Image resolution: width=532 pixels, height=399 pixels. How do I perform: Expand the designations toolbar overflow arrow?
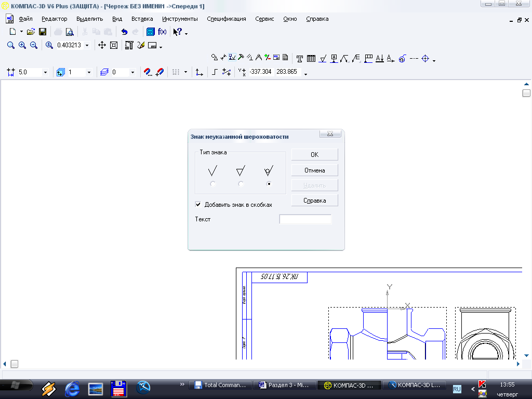click(x=434, y=61)
